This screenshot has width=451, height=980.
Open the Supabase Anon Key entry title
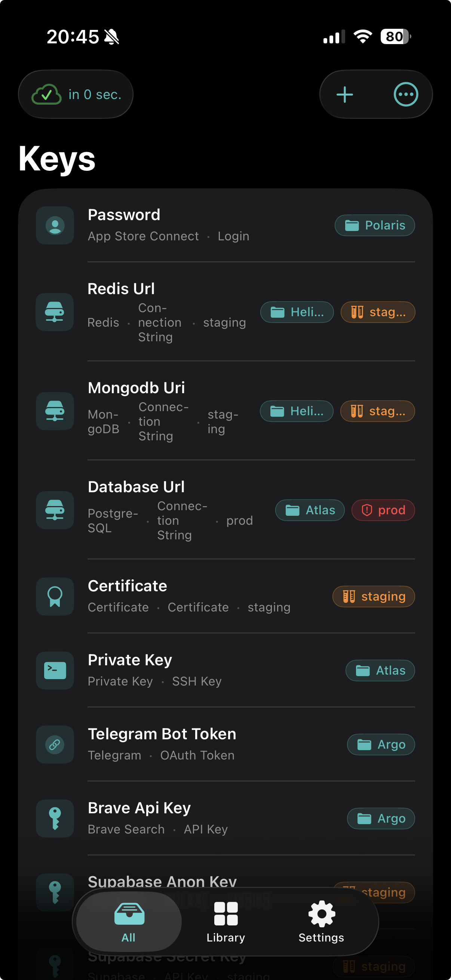point(162,881)
